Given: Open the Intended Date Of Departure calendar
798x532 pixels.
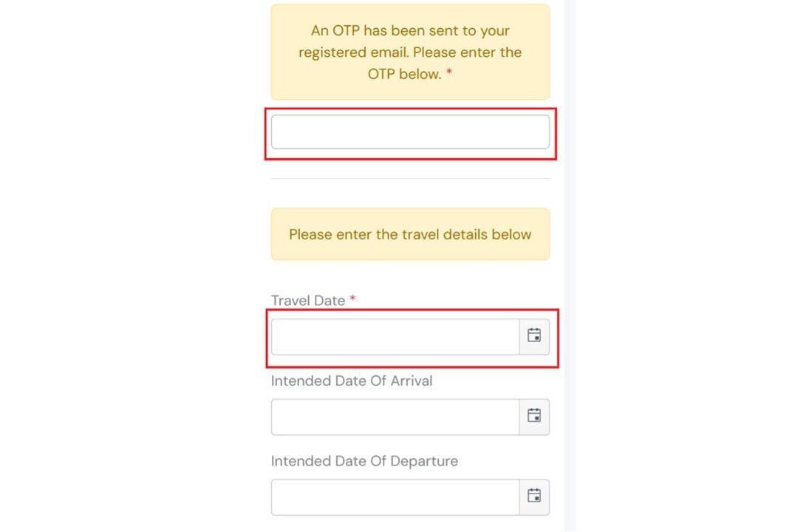Looking at the screenshot, I should pos(534,497).
